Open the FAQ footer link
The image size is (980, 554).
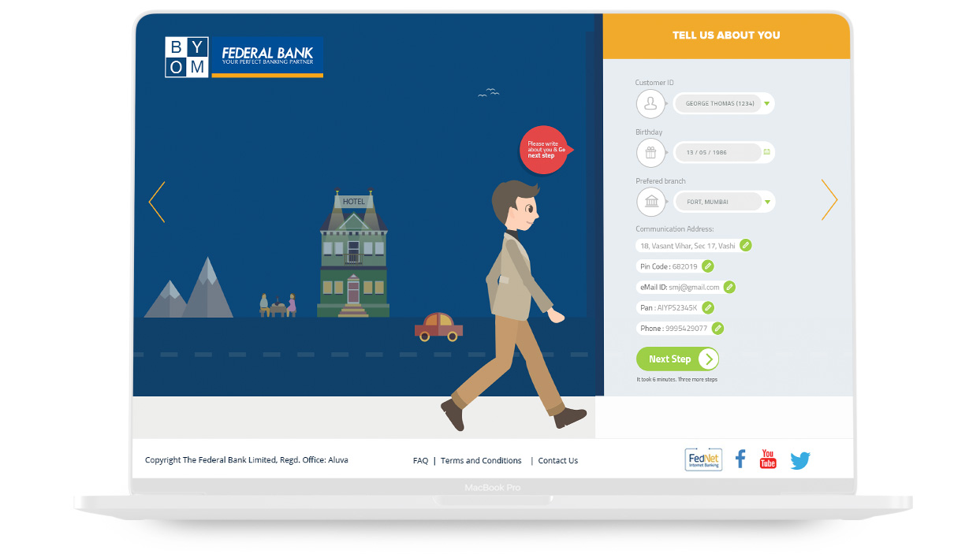pos(420,461)
